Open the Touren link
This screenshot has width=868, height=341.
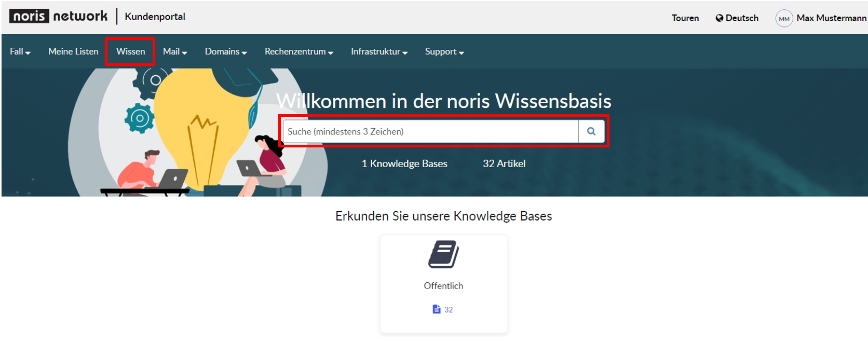(685, 18)
